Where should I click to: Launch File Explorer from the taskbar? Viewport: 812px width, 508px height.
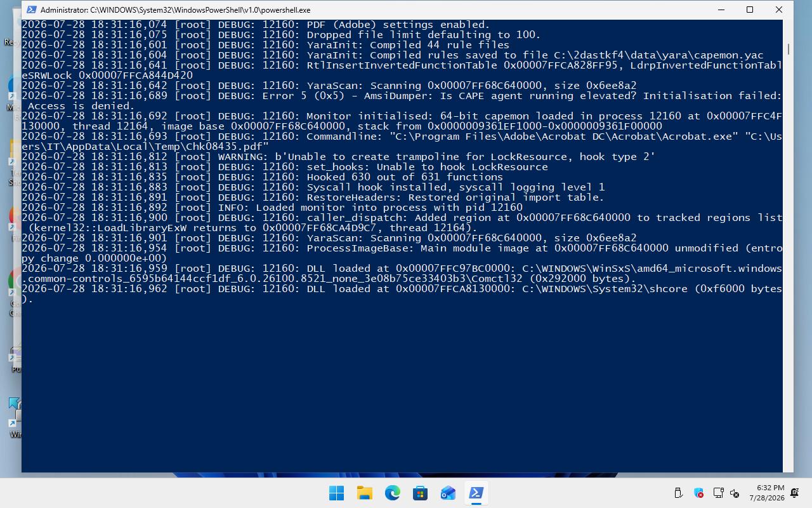[364, 493]
